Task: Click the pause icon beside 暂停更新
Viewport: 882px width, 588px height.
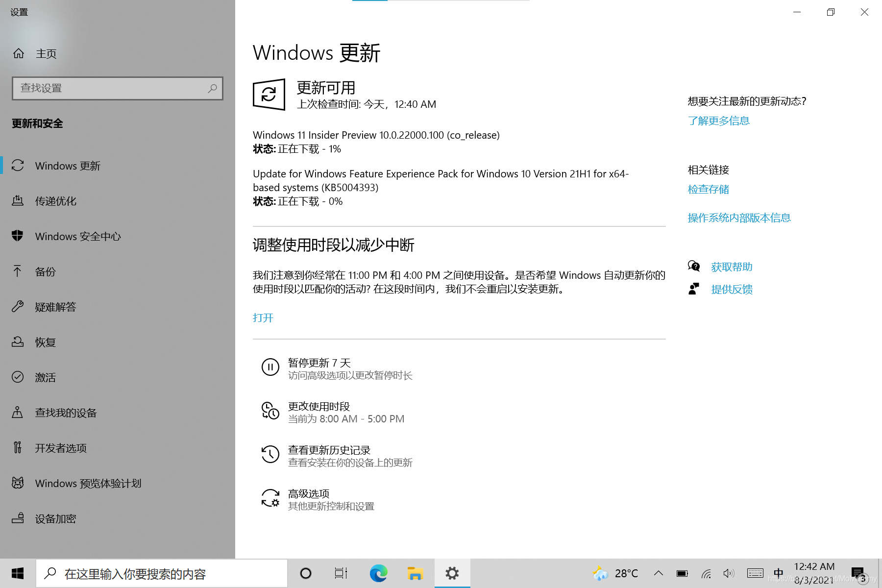Action: point(270,367)
